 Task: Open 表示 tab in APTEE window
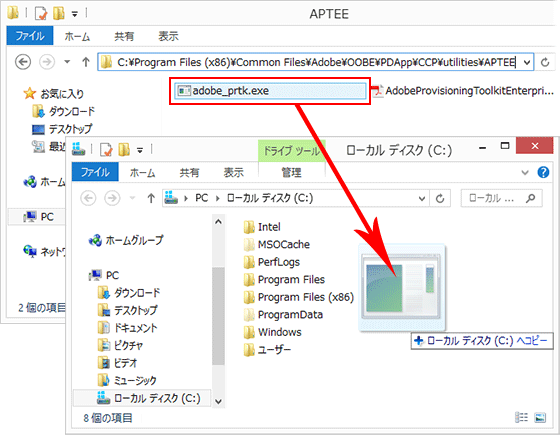(x=168, y=36)
